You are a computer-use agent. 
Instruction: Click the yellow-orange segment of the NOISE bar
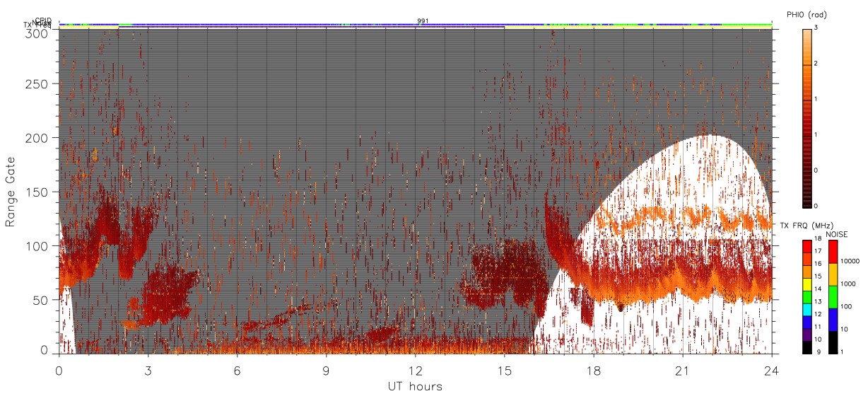pyautogui.click(x=833, y=274)
